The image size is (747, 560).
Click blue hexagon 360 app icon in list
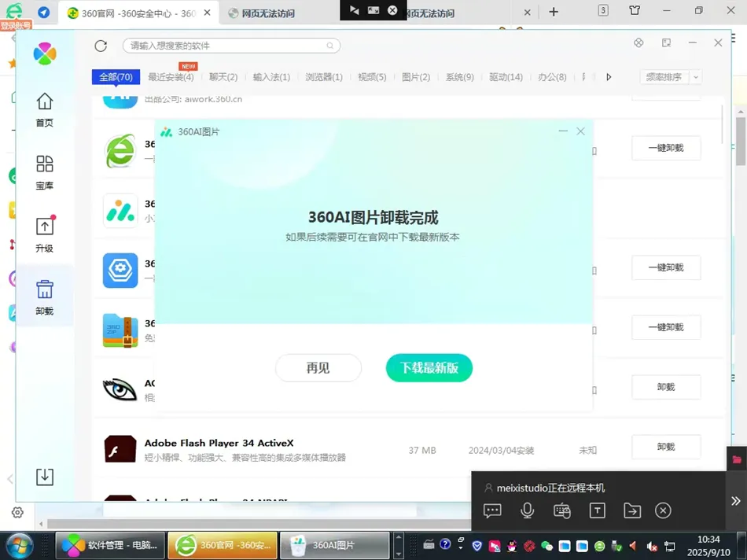pyautogui.click(x=120, y=271)
